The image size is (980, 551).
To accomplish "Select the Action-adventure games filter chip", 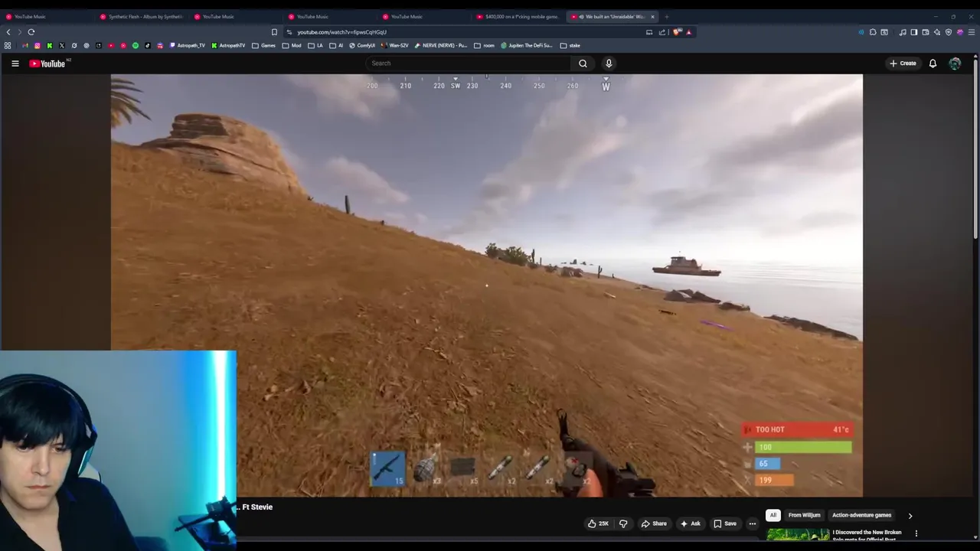I will point(861,515).
